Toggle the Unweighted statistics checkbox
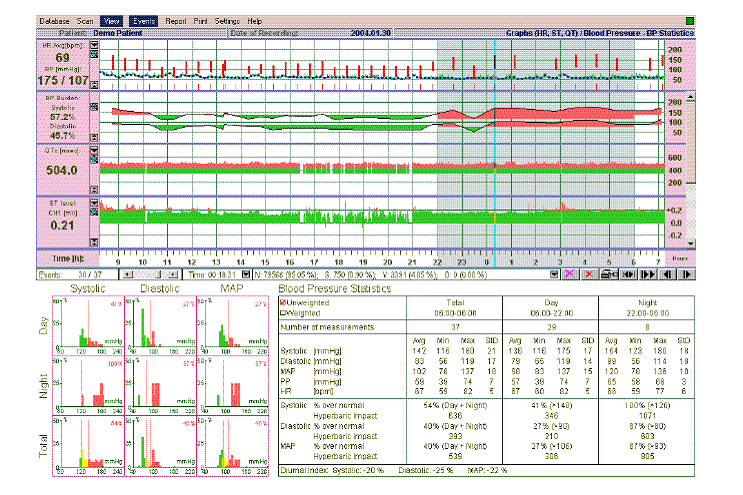Image resolution: width=743 pixels, height=495 pixels. coord(281,301)
